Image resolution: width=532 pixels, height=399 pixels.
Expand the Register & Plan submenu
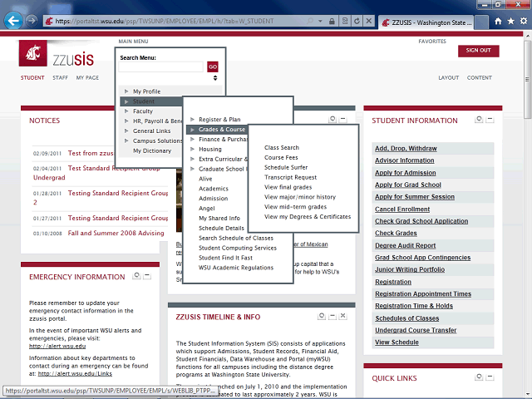tap(192, 120)
